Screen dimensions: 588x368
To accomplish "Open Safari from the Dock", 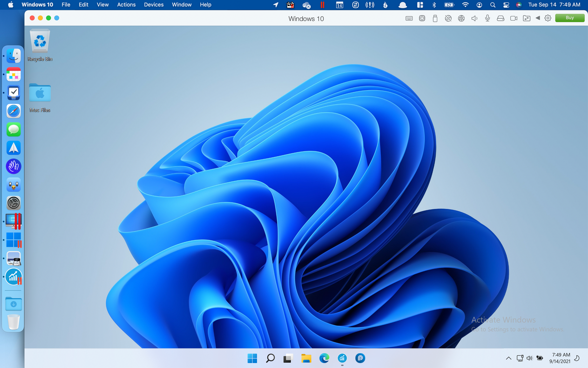I will coord(14,111).
